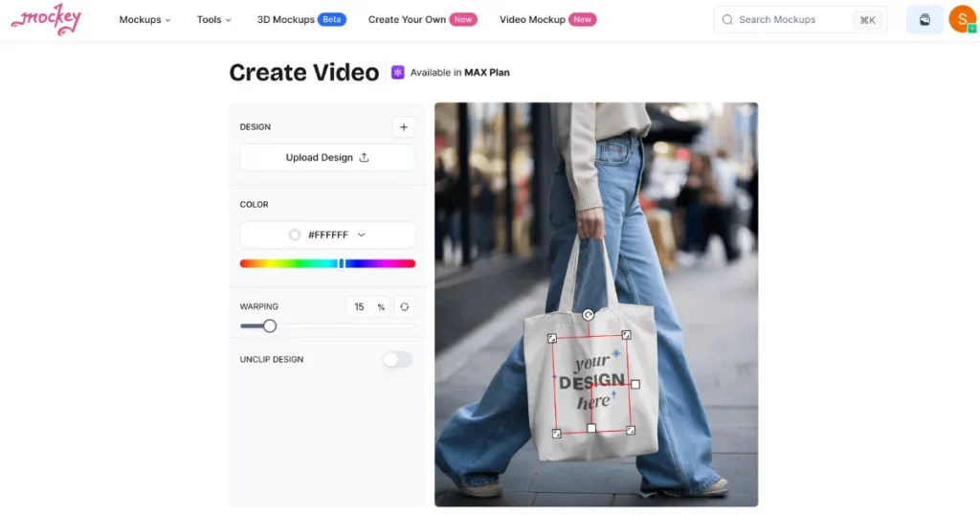Click the Tools menu chevron
The height and width of the screenshot is (515, 980).
(228, 21)
